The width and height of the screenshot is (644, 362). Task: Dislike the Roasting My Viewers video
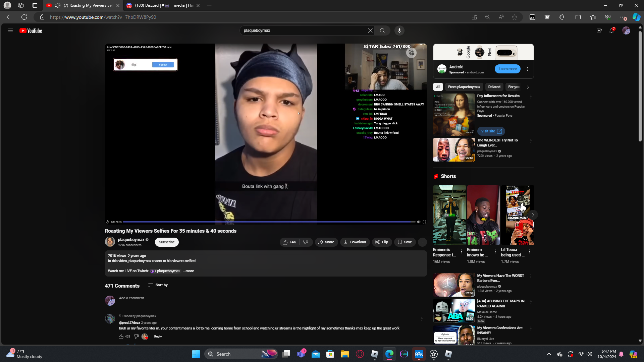pyautogui.click(x=306, y=242)
